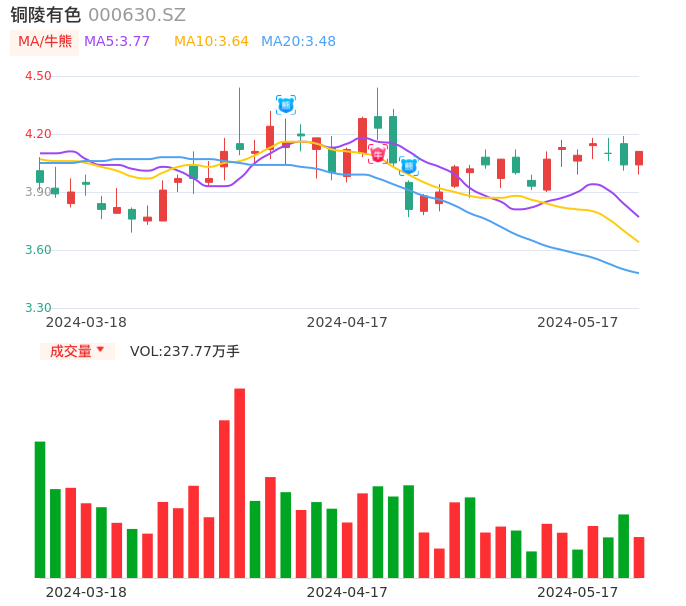Click the 2024-05-17 date label under the volume chart
This screenshot has height=606, width=686.
click(x=577, y=592)
